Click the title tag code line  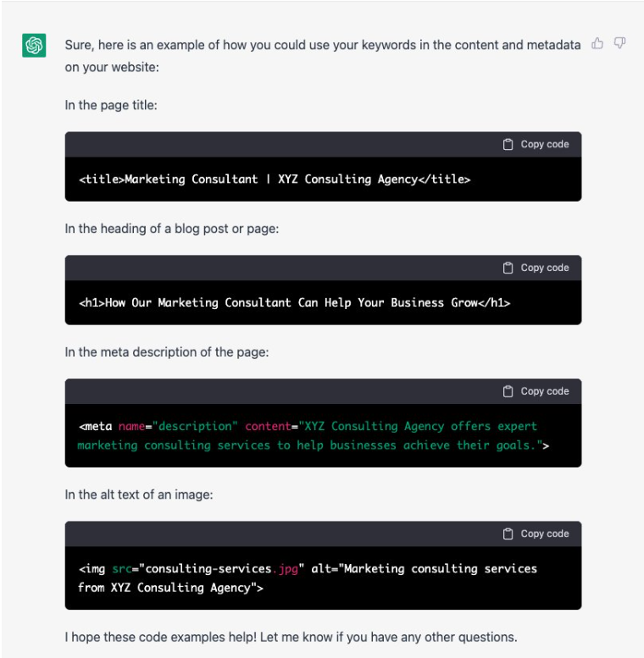click(x=275, y=180)
